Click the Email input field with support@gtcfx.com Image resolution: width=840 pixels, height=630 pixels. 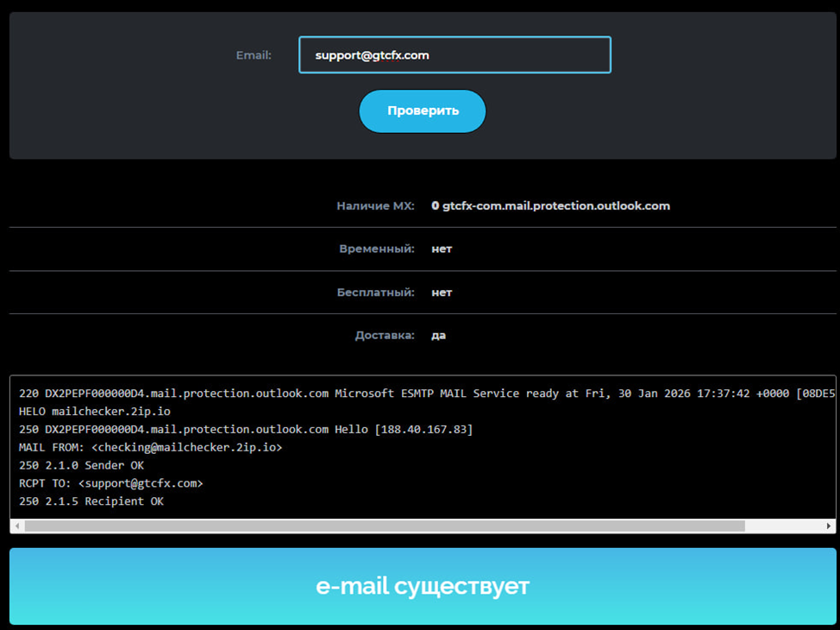tap(454, 54)
